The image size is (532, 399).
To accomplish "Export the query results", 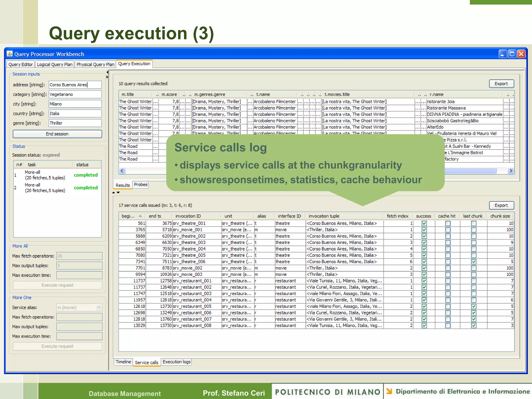I will tap(501, 84).
